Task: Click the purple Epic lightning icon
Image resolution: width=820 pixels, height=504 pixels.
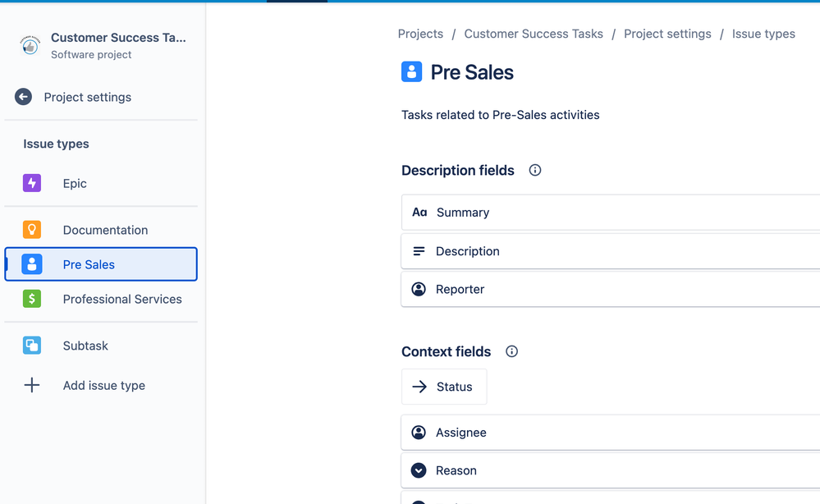Action: click(x=32, y=183)
